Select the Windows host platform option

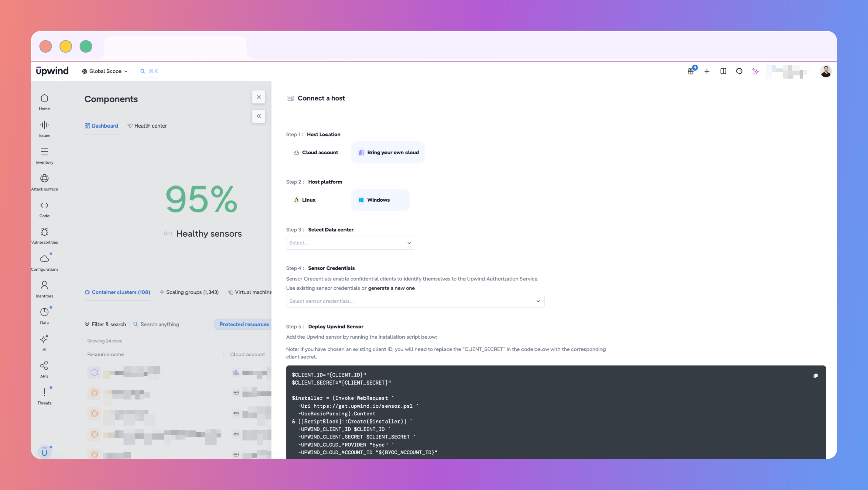point(380,200)
